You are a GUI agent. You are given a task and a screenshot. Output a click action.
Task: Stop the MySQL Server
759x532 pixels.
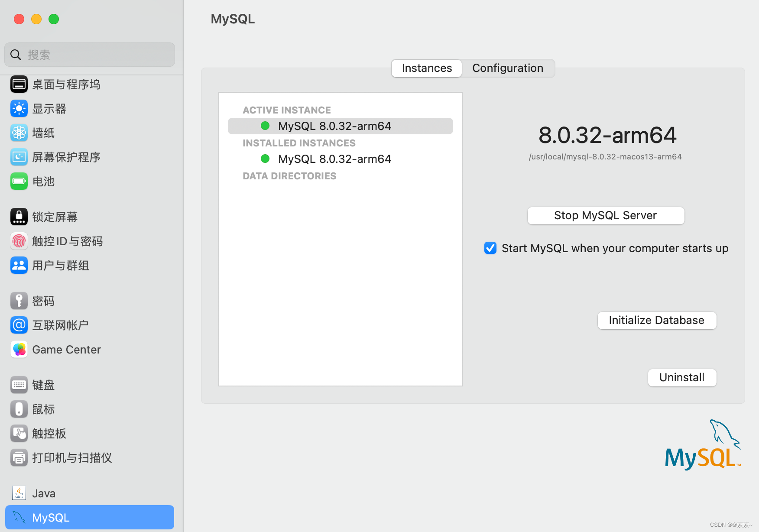click(606, 216)
